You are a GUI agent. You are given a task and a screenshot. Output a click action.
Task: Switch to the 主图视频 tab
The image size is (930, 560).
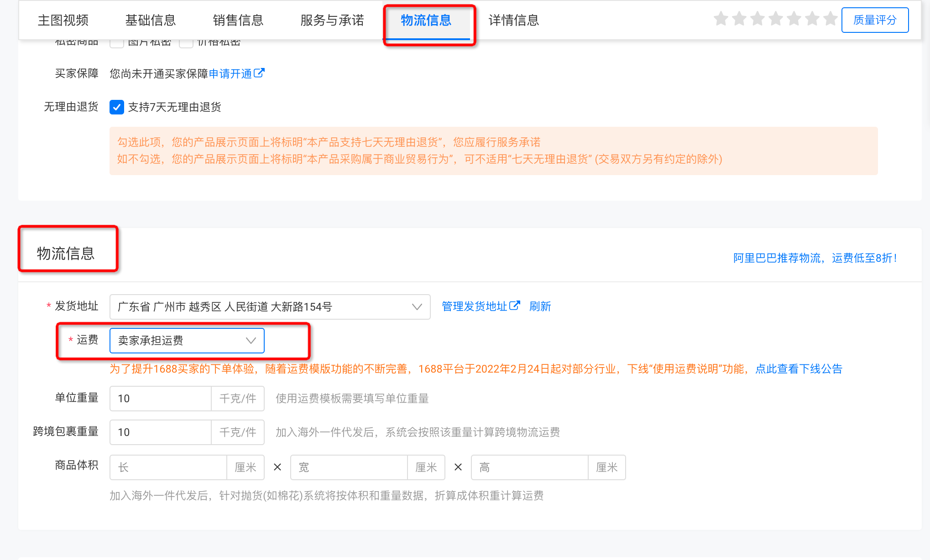63,20
